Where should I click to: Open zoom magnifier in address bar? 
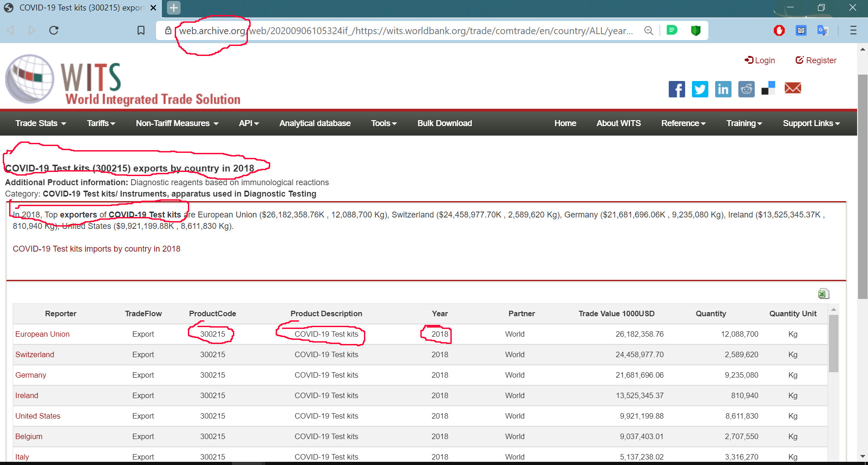click(649, 30)
